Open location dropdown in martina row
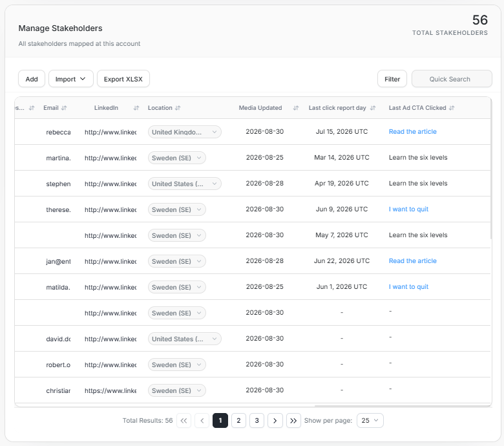The image size is (504, 446). [x=177, y=158]
